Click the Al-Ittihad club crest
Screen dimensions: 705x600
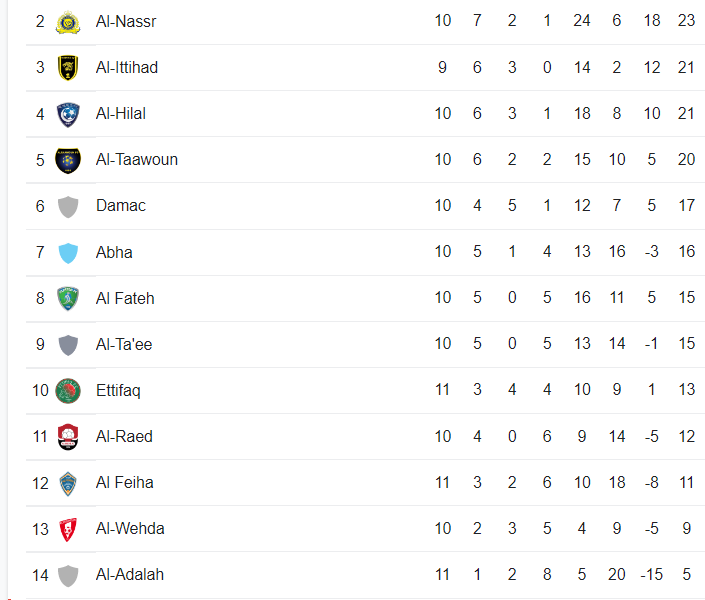coord(68,68)
